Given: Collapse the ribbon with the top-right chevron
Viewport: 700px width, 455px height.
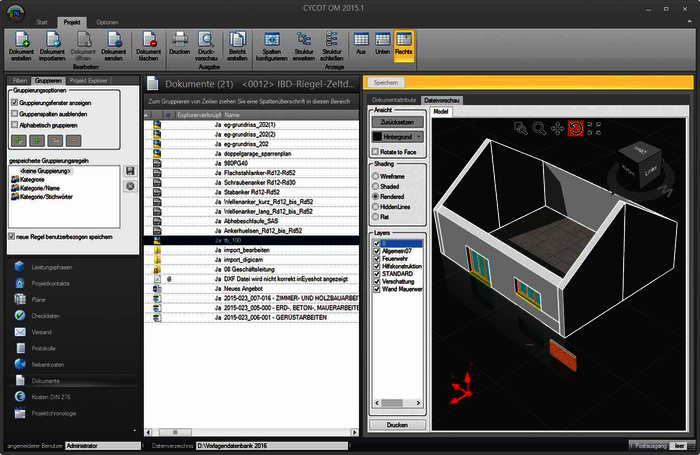Looking at the screenshot, I should point(691,21).
